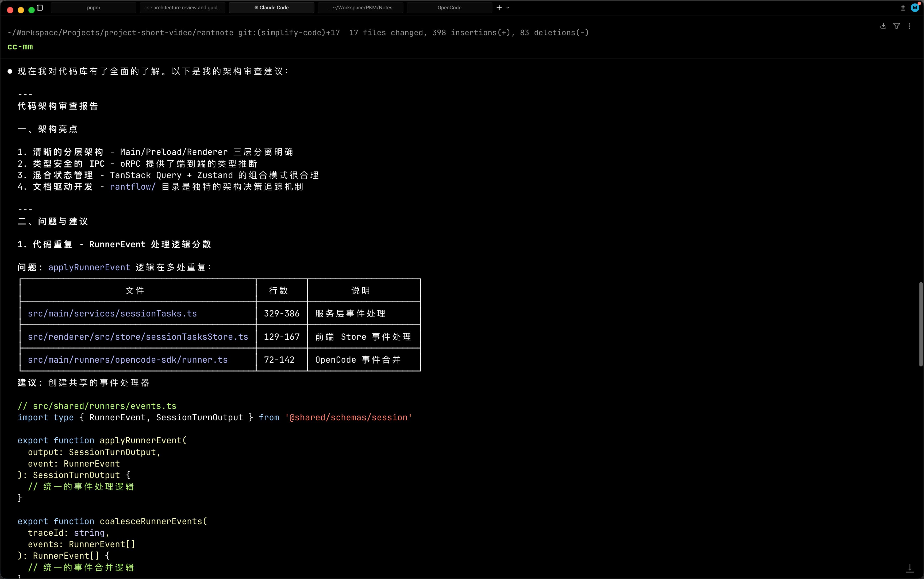
Task: Jump to bottom with down-arrow icon
Action: (x=910, y=568)
